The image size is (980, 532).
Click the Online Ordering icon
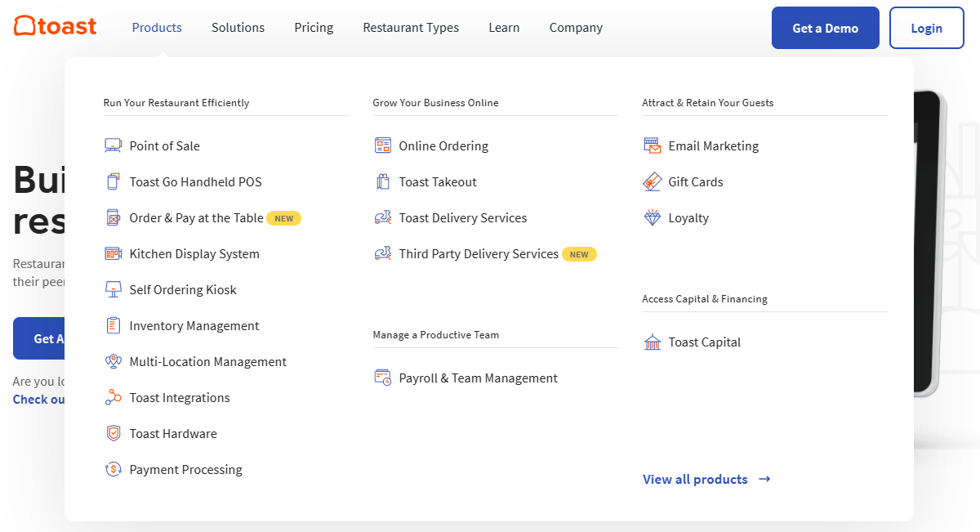tap(382, 146)
